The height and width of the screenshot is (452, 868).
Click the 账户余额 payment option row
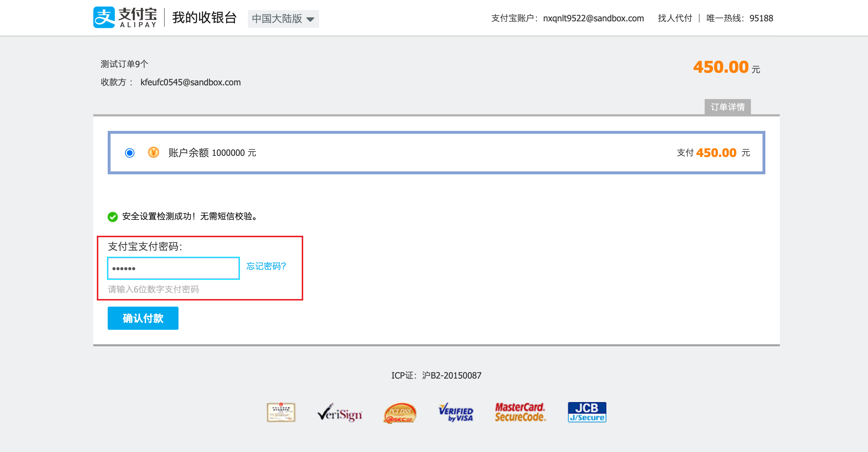(x=436, y=153)
